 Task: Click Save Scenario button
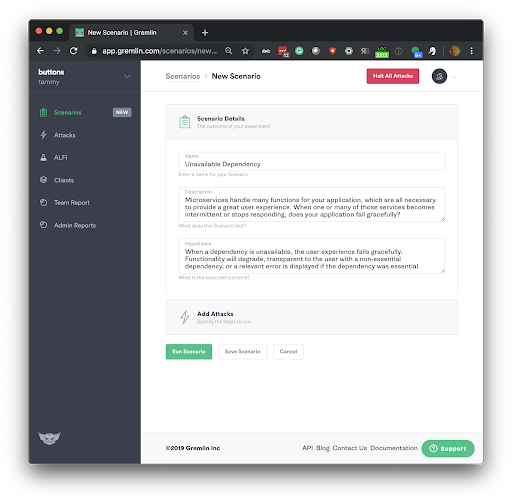tap(242, 352)
